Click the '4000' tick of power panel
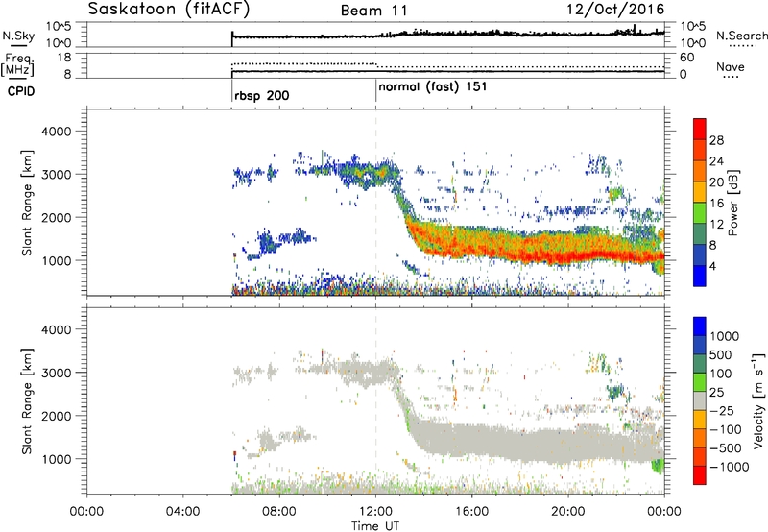This screenshot has width=768, height=532. (56, 132)
